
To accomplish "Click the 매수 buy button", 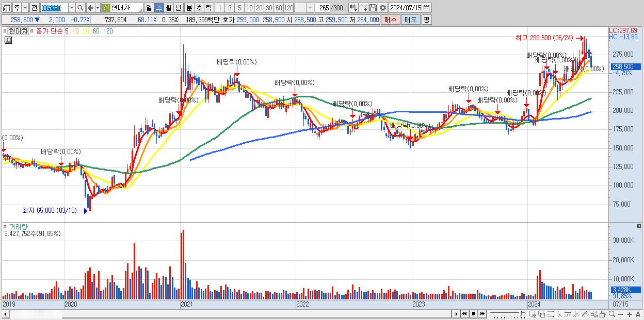I will pyautogui.click(x=391, y=20).
